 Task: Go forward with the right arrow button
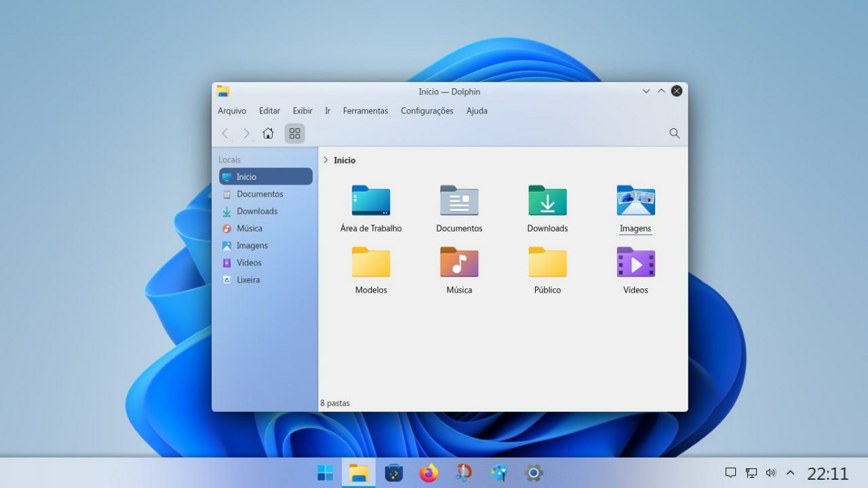[x=247, y=134]
